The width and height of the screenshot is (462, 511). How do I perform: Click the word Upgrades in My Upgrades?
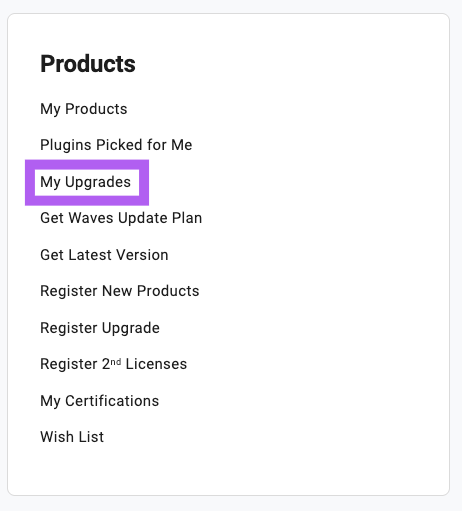[x=98, y=182]
